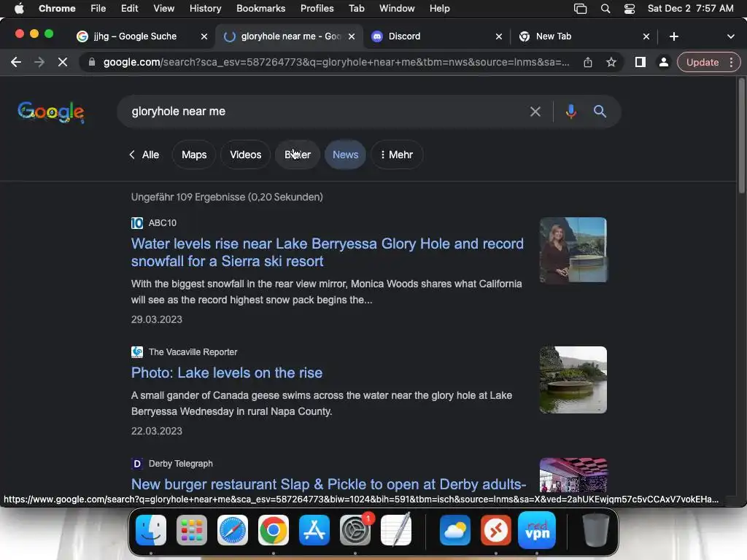
Task: Close the New Tab tab
Action: coord(646,36)
